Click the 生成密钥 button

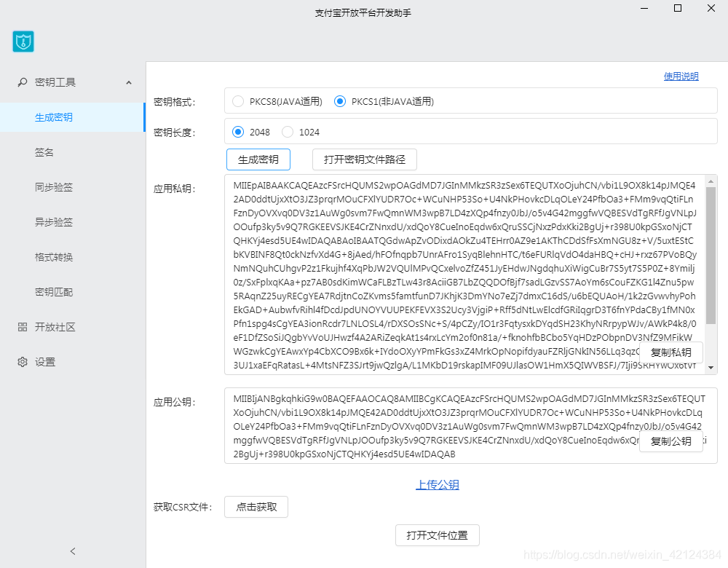coord(258,159)
